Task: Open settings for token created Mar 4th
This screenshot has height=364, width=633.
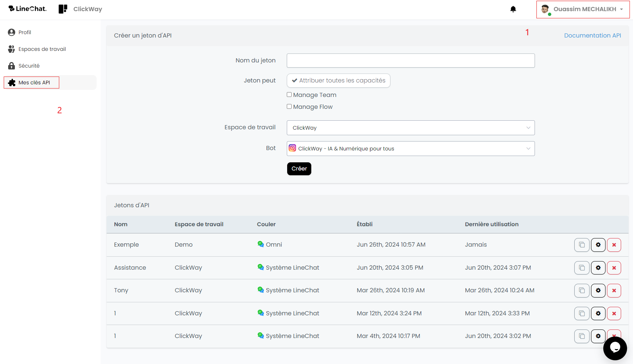Action: click(598, 336)
